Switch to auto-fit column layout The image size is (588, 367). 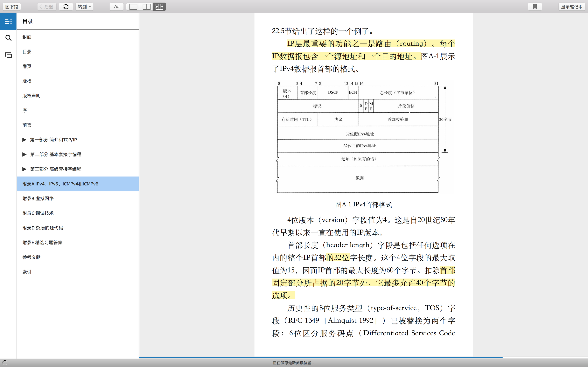point(159,7)
